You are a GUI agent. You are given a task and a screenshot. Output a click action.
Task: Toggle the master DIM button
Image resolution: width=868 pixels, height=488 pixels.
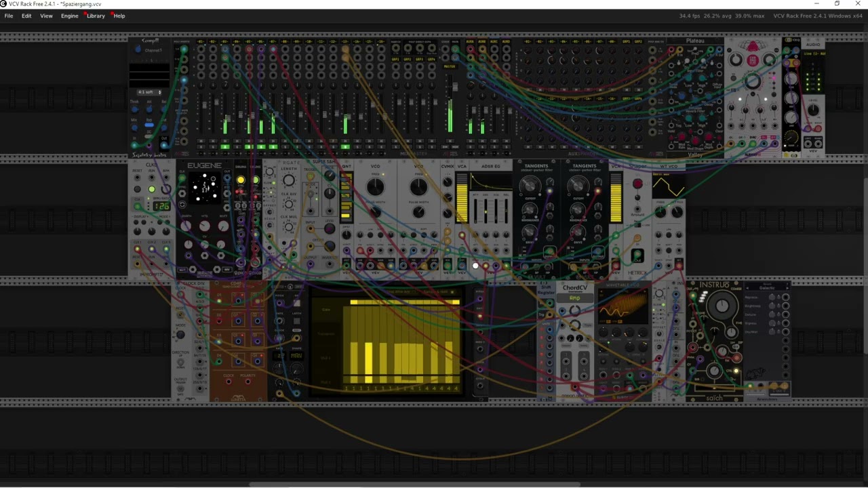click(445, 147)
